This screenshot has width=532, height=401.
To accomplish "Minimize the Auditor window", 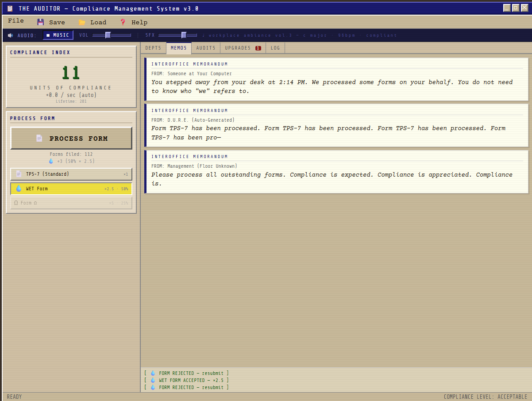I will click(507, 8).
